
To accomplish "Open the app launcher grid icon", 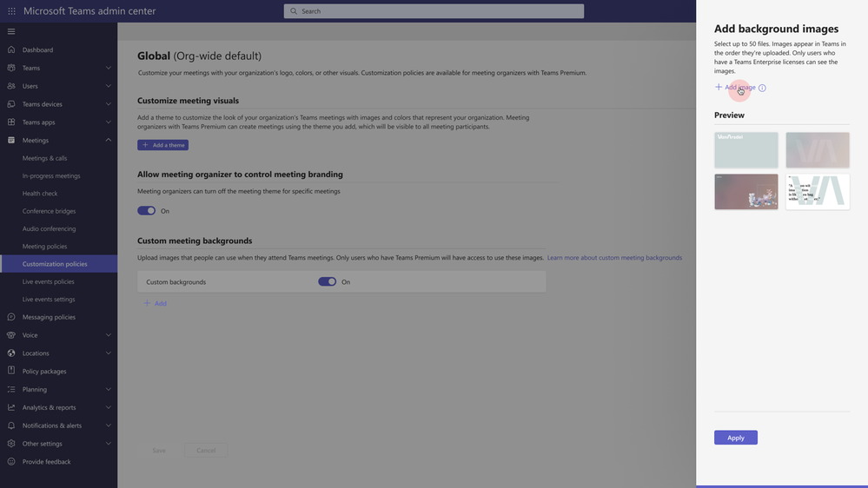I will [11, 11].
